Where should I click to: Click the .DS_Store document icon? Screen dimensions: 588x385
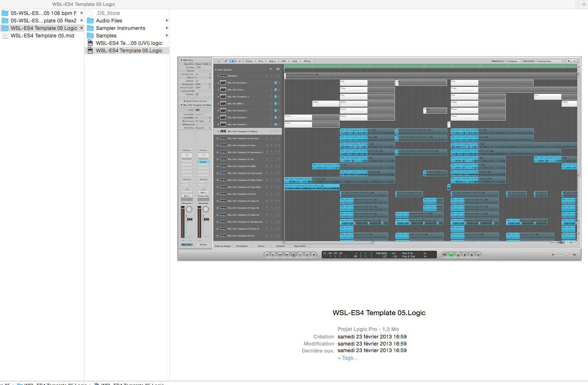[x=90, y=13]
